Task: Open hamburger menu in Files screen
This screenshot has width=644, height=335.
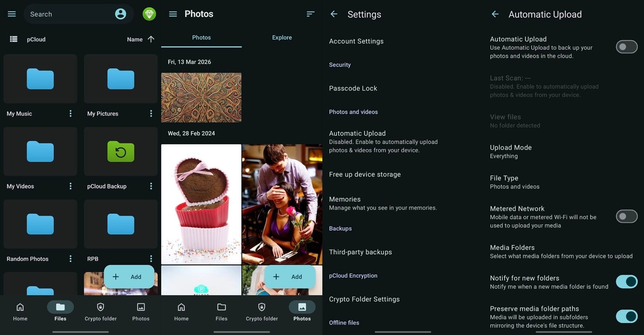Action: click(12, 14)
